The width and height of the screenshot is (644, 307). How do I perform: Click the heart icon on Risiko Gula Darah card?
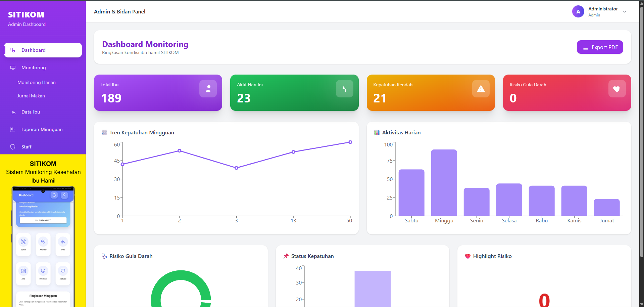coord(617,89)
